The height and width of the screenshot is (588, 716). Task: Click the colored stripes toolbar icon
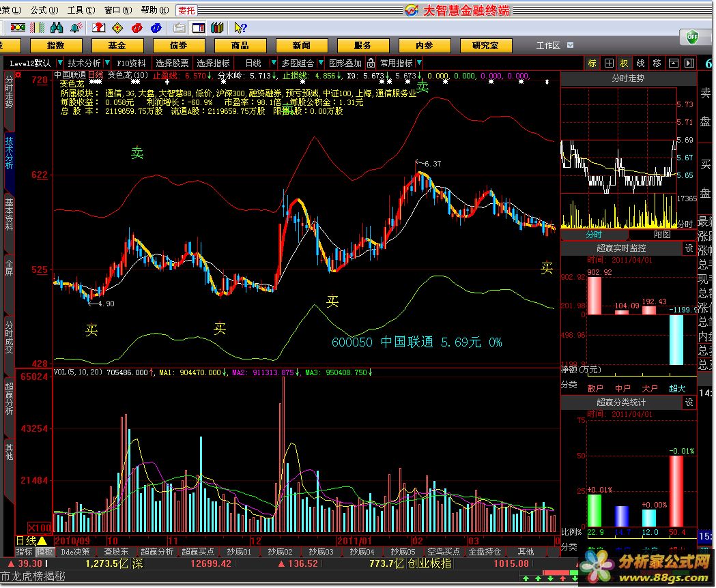click(37, 28)
